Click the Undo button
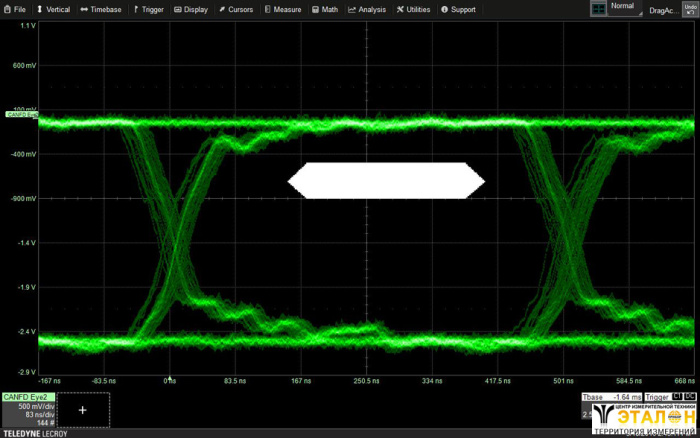 tap(689, 8)
